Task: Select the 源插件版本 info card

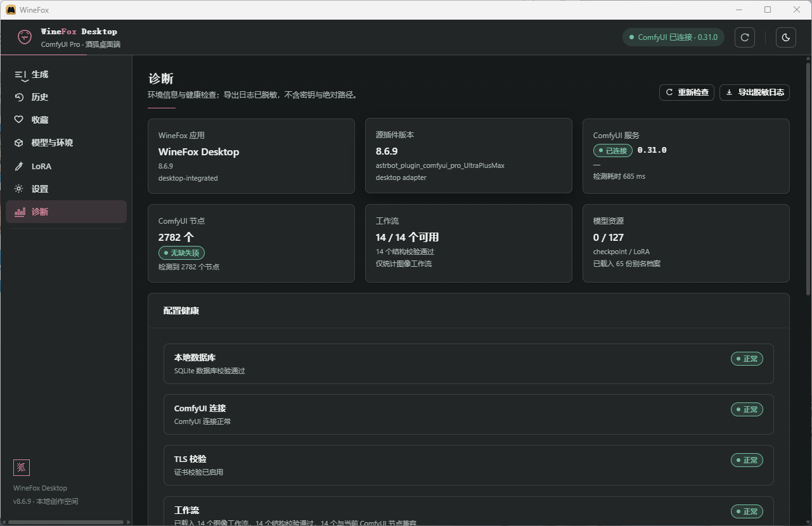Action: [x=468, y=156]
